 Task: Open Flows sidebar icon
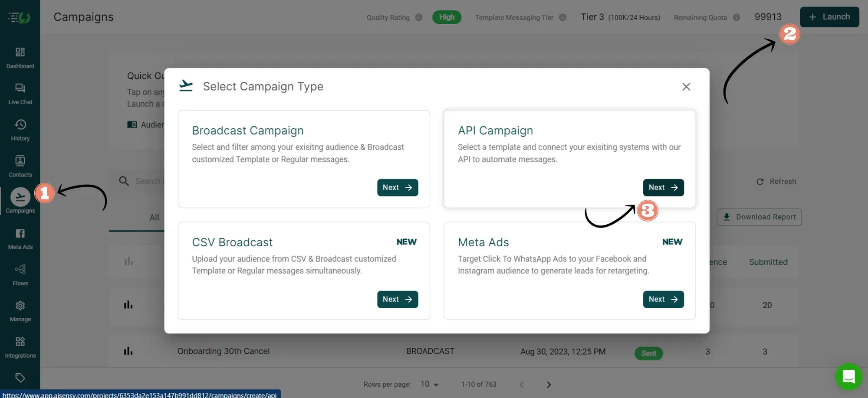pyautogui.click(x=20, y=275)
